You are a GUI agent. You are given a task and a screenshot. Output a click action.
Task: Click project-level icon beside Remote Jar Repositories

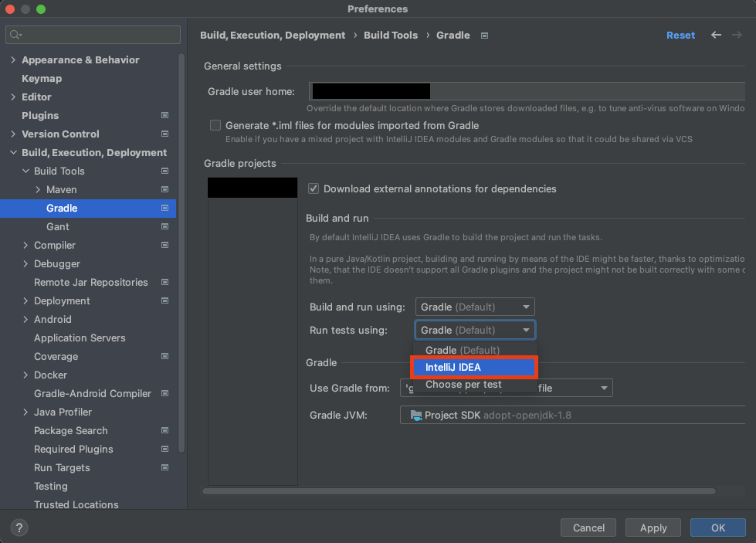165,282
